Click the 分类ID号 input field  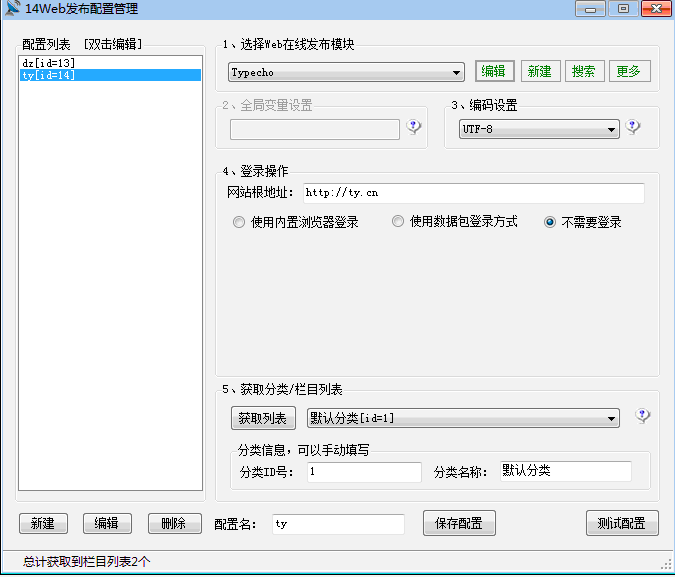pos(364,472)
